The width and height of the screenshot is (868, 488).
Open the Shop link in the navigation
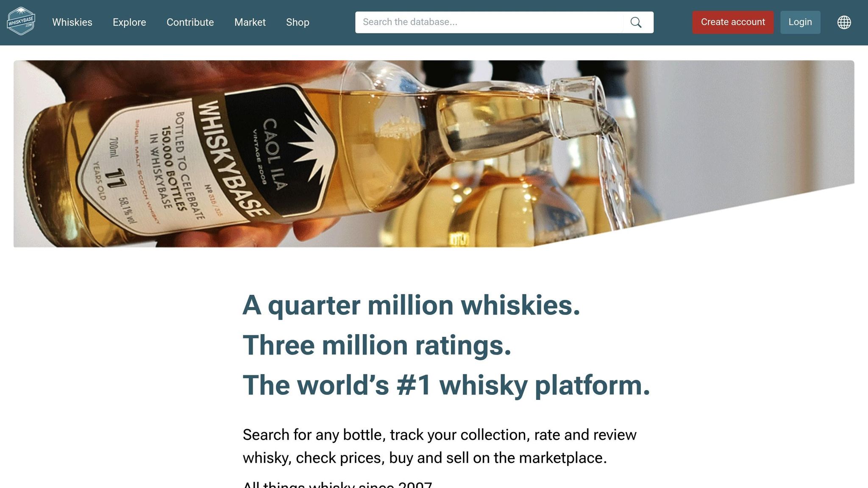(x=298, y=22)
